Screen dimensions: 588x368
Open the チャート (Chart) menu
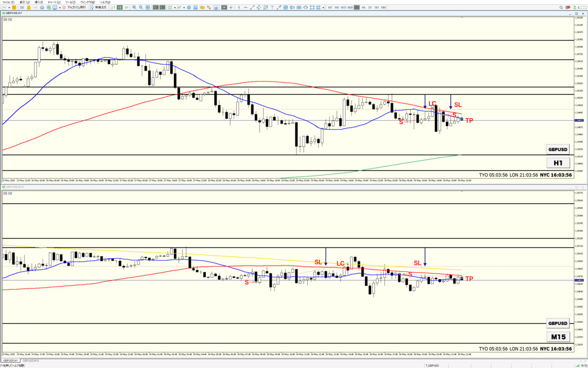coord(54,2)
